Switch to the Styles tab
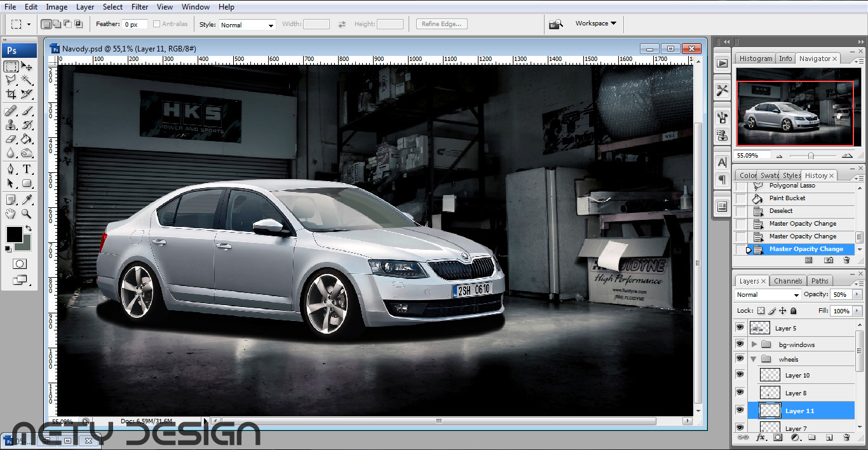 pyautogui.click(x=791, y=175)
